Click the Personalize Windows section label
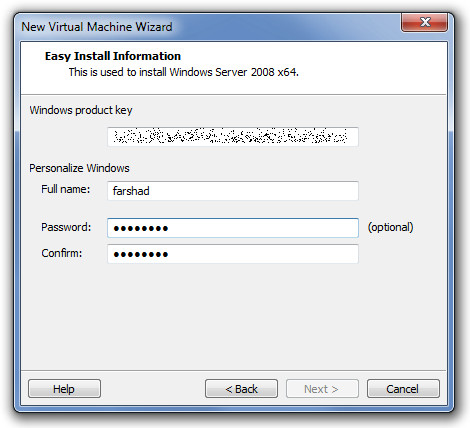This screenshot has height=428, width=470. coord(79,168)
